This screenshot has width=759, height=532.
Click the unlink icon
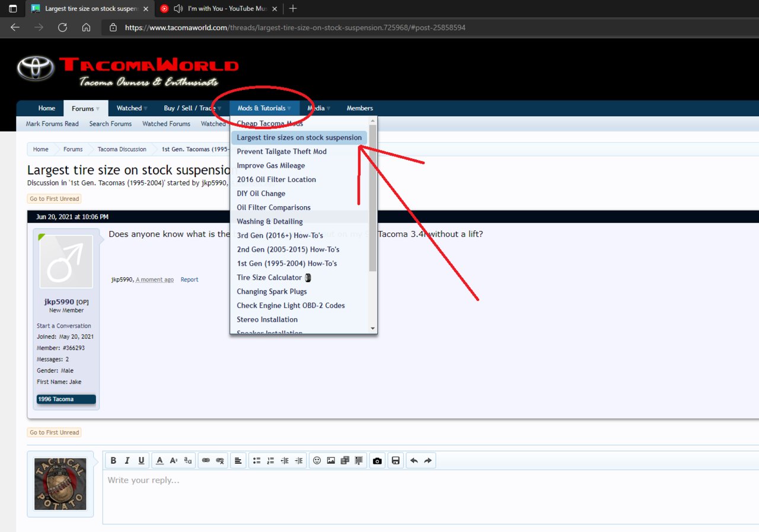click(220, 460)
